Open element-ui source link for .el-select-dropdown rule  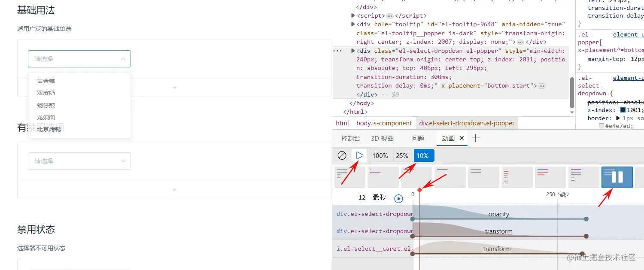pos(628,78)
